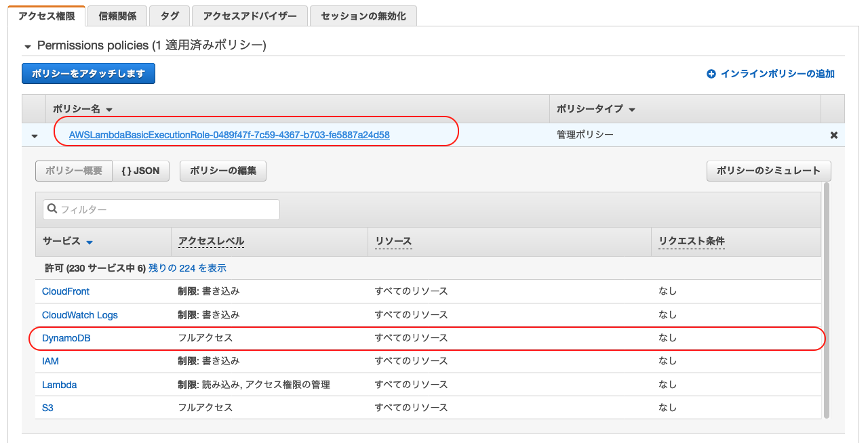
Task: Click the ポリシーのシミュレート button
Action: [768, 171]
